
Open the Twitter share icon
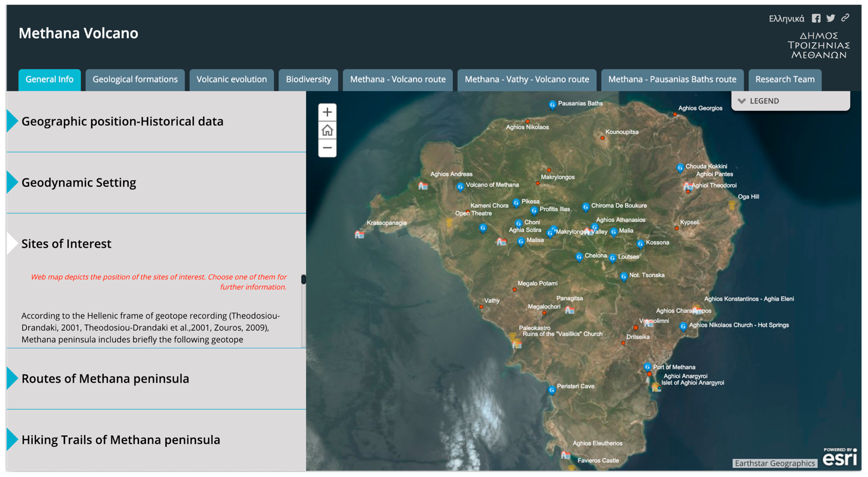click(831, 18)
